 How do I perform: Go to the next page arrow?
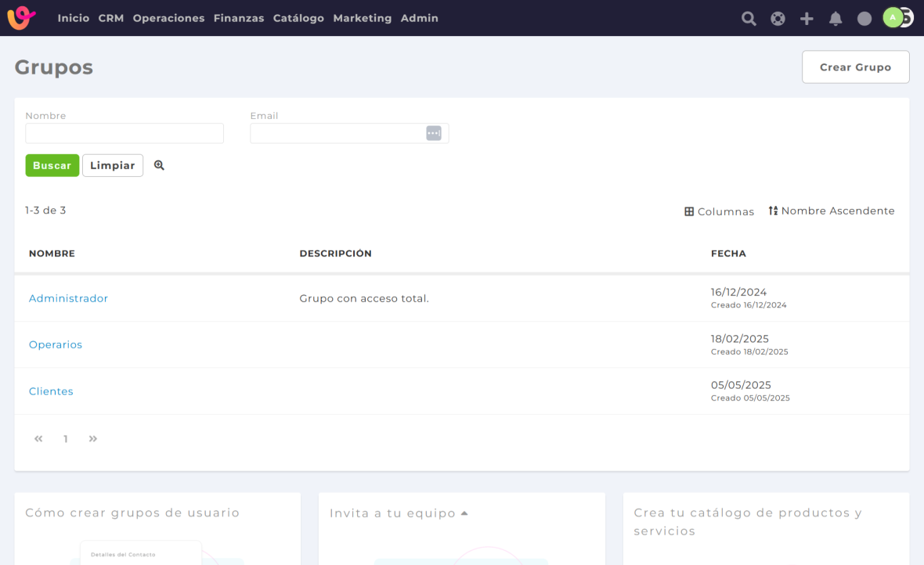pos(93,439)
